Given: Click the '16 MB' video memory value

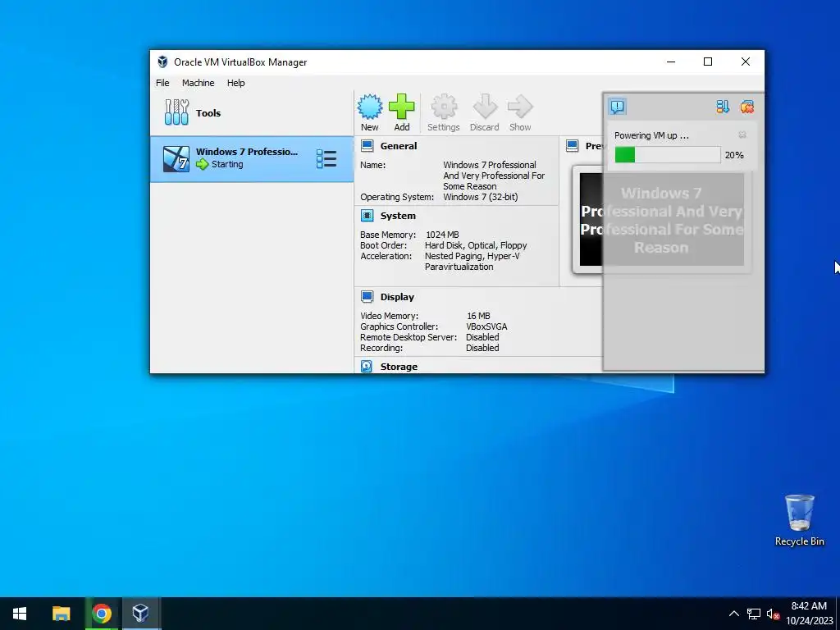Looking at the screenshot, I should pyautogui.click(x=478, y=316).
